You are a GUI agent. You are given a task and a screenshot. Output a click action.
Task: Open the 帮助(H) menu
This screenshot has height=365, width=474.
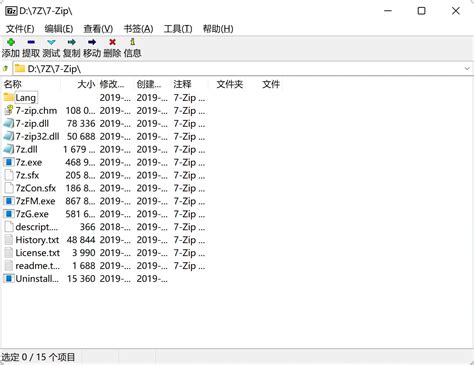pyautogui.click(x=218, y=29)
